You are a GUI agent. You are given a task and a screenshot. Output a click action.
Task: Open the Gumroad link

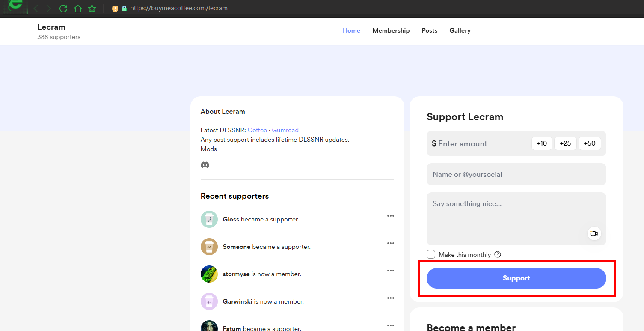click(x=285, y=130)
